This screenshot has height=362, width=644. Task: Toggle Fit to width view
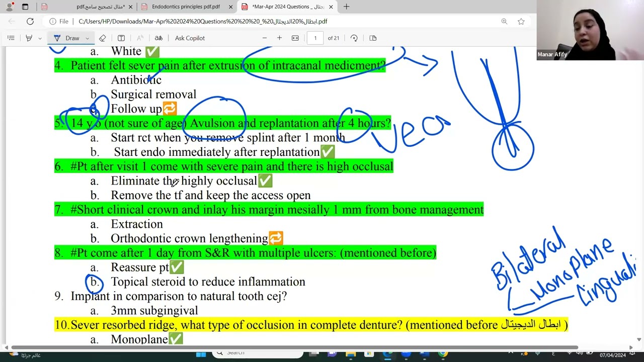(295, 38)
